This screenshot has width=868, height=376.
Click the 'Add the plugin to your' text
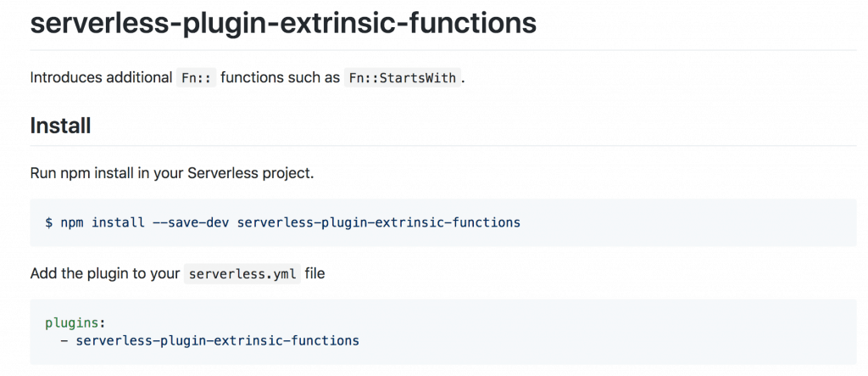[x=105, y=273]
